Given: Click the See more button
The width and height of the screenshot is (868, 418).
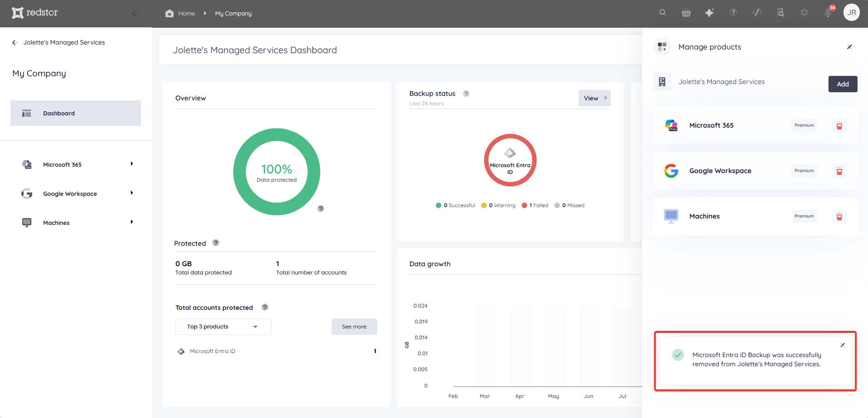Looking at the screenshot, I should (354, 327).
